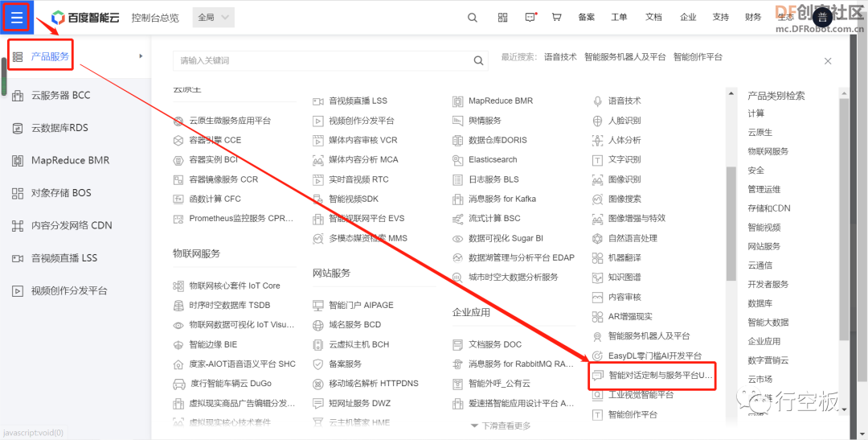Click the 域名服务 BCD globe icon

(x=317, y=325)
